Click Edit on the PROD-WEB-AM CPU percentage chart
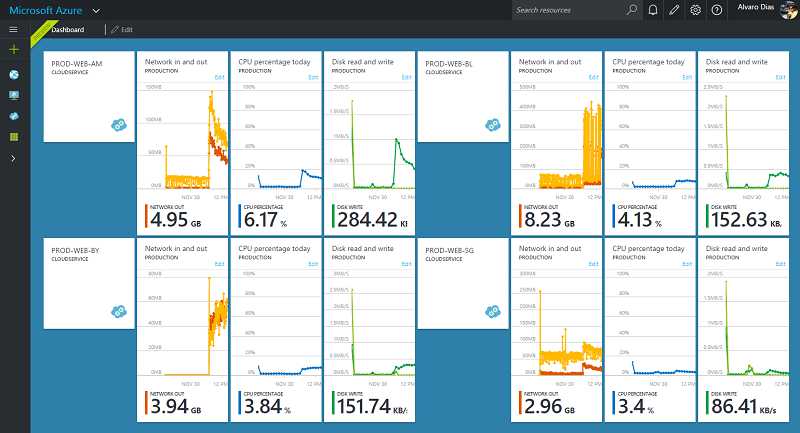800x433 pixels. click(313, 78)
